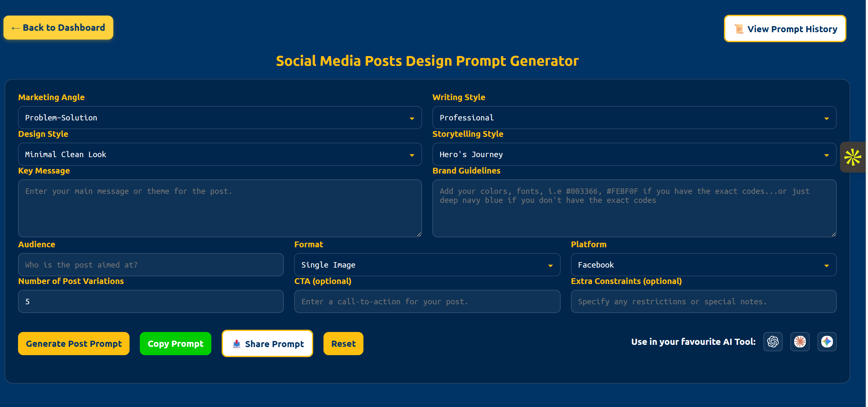Open Design Style dropdown
Image resolution: width=868 pixels, height=407 pixels.
[x=220, y=155]
